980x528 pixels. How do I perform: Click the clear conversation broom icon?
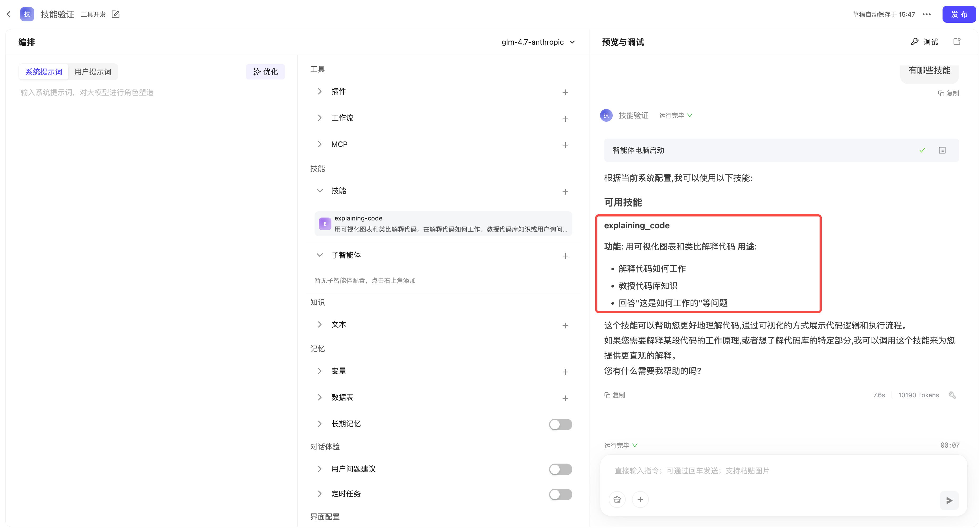tap(617, 499)
